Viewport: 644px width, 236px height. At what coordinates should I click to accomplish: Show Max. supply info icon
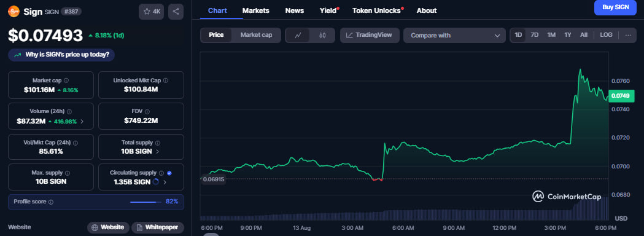point(68,173)
